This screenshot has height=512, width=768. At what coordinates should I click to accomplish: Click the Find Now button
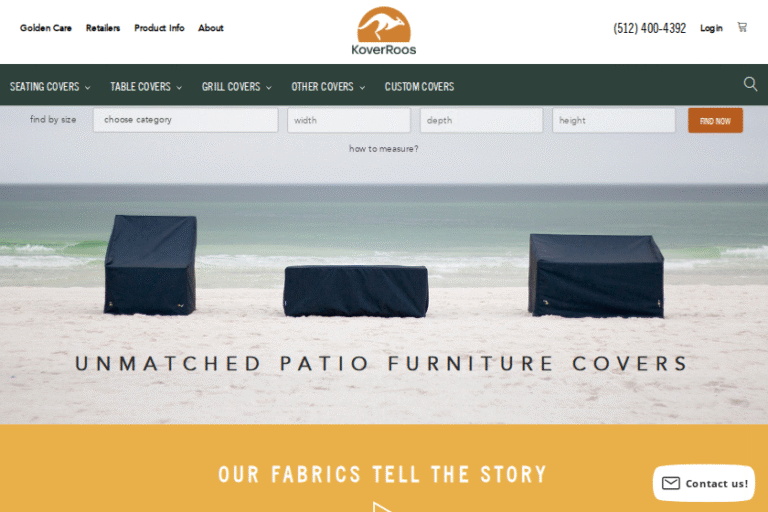pyautogui.click(x=715, y=121)
